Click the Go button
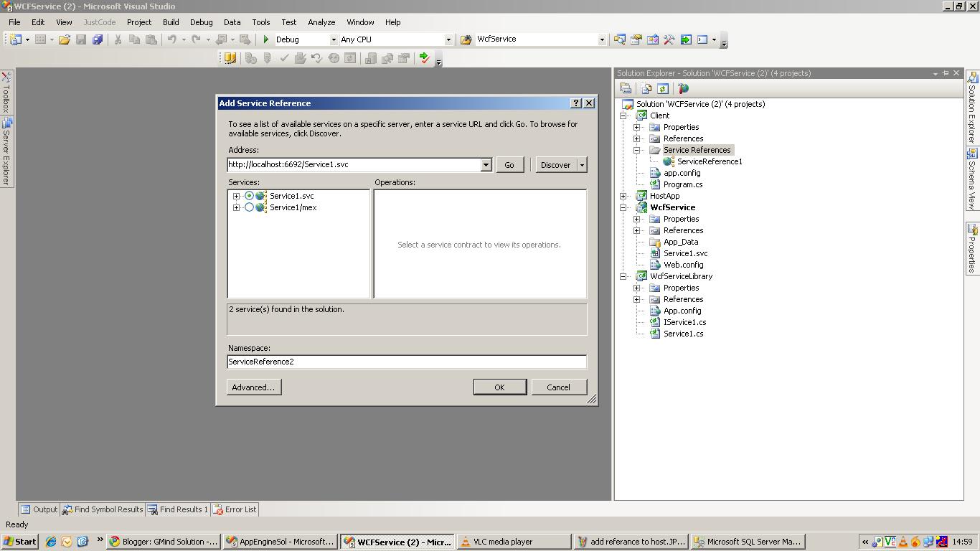This screenshot has height=551, width=980. coord(509,165)
